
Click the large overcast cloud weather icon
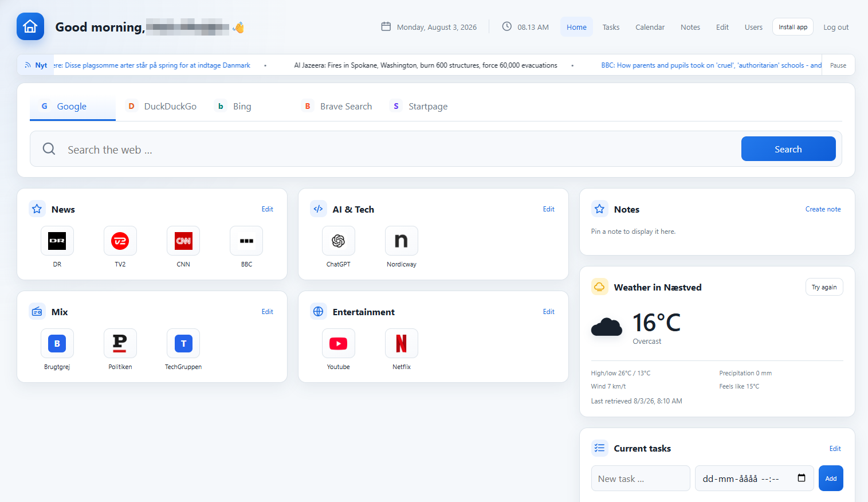pyautogui.click(x=606, y=327)
